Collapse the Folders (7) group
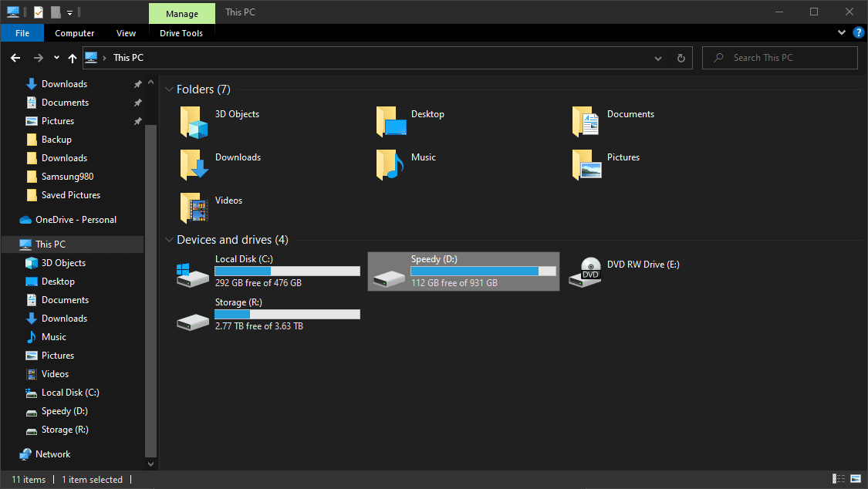Viewport: 868px width, 489px height. tap(169, 89)
